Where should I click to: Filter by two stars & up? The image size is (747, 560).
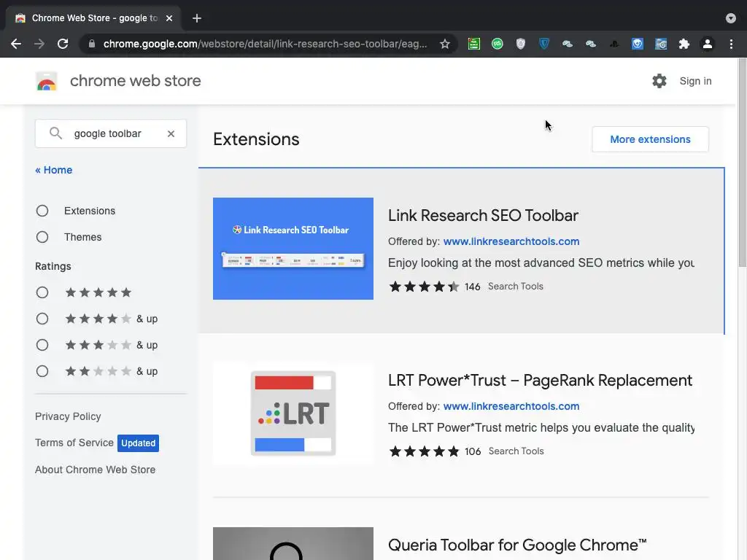point(42,371)
